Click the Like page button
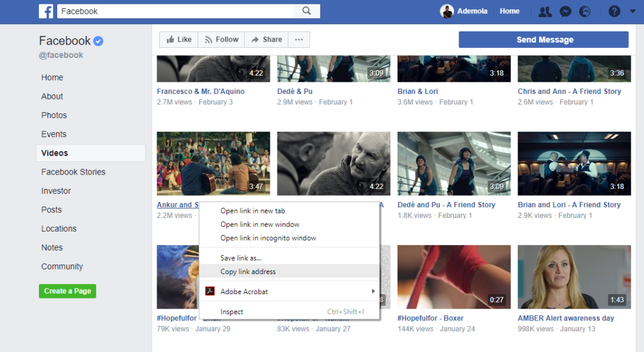The image size is (644, 352). coord(179,40)
